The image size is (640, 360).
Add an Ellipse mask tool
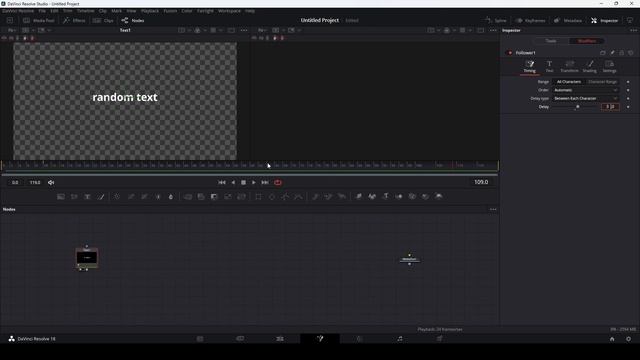[x=272, y=197]
